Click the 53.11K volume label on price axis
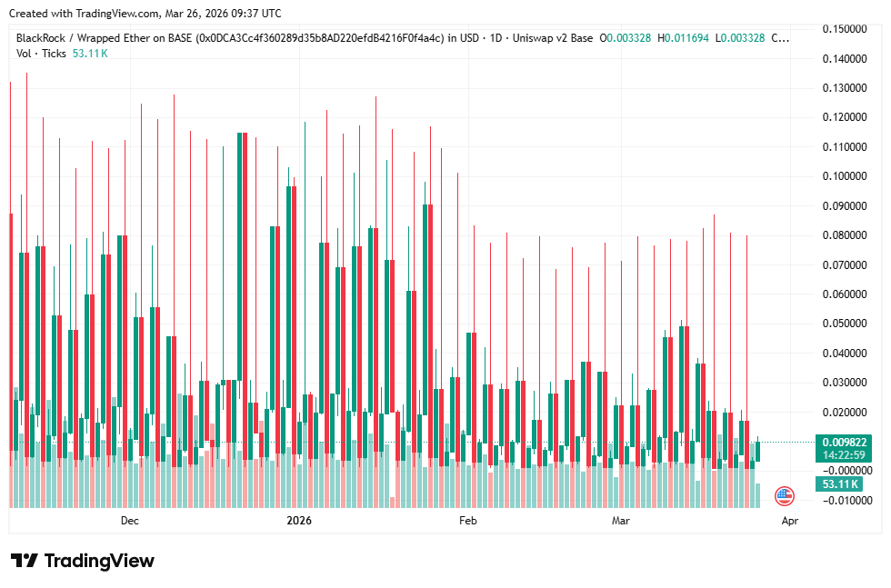Image resolution: width=891 pixels, height=588 pixels. pos(841,484)
